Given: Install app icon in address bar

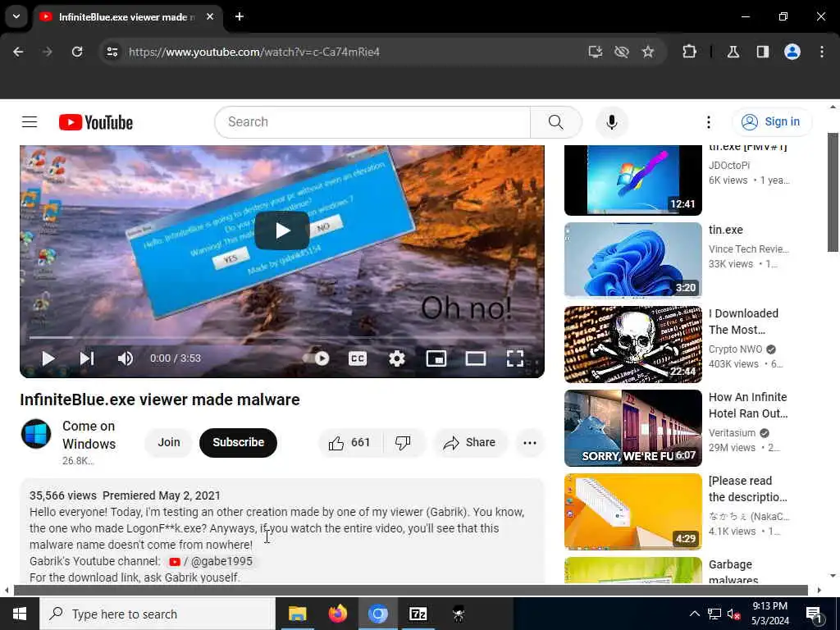Looking at the screenshot, I should 596,52.
